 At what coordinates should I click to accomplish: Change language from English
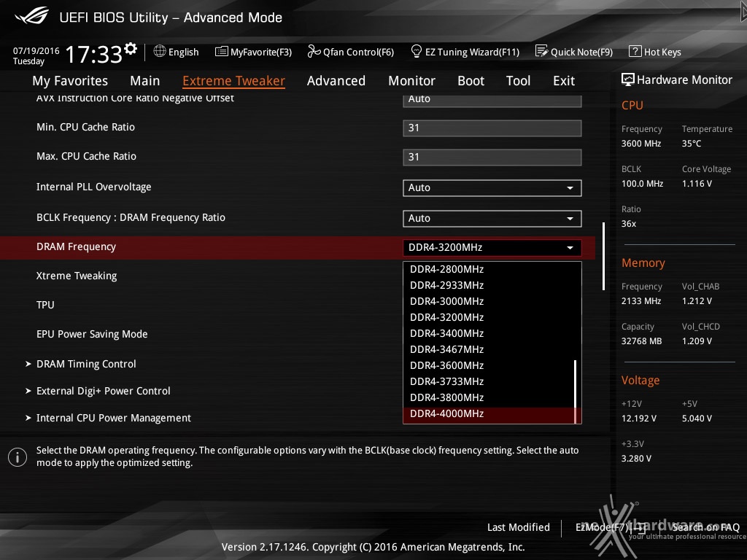click(177, 52)
